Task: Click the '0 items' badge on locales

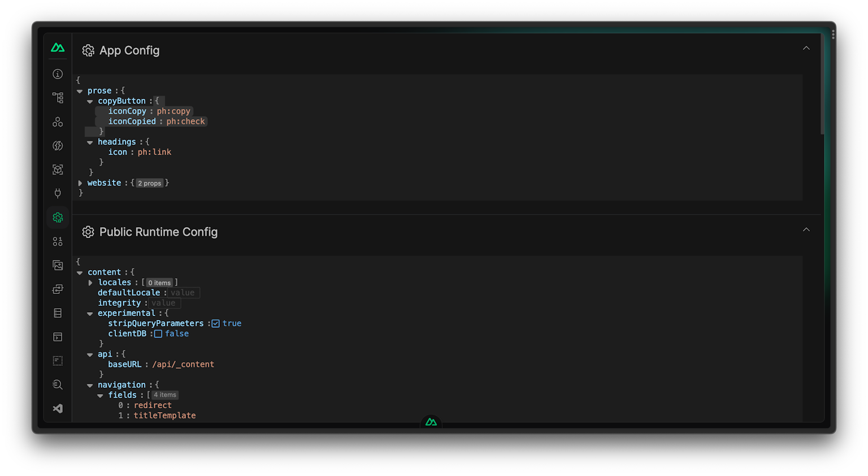Action: point(159,283)
